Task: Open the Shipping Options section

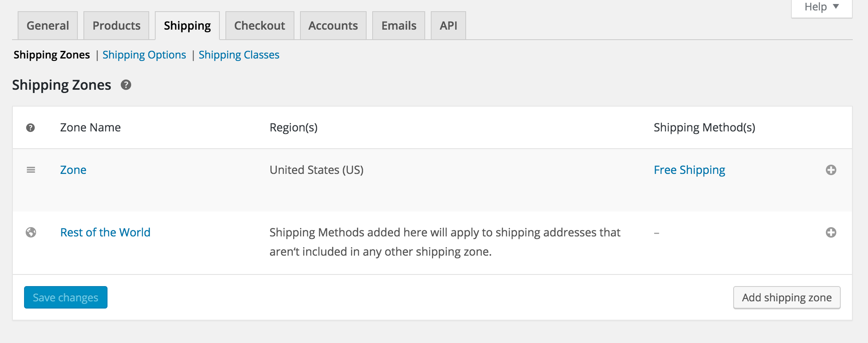Action: click(144, 55)
